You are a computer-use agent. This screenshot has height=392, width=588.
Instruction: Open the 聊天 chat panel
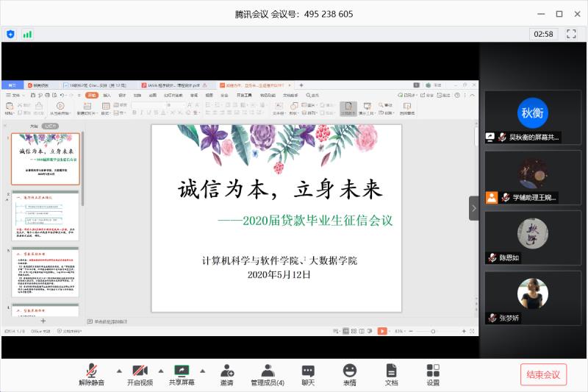pyautogui.click(x=308, y=374)
